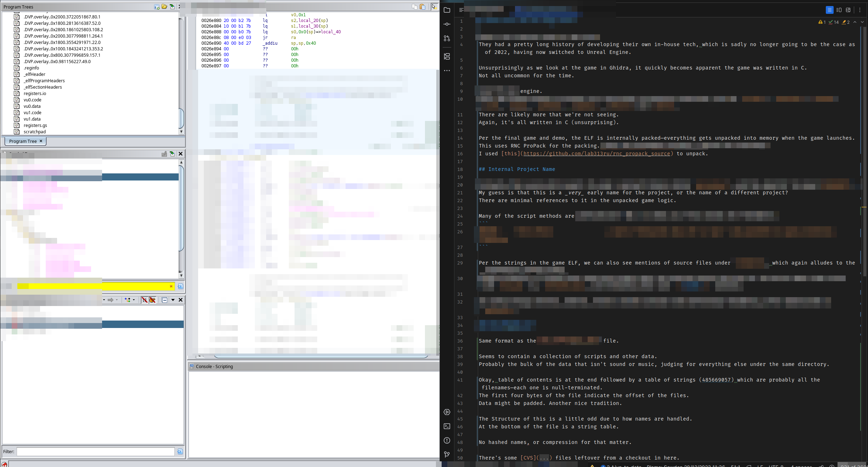The image size is (868, 467).
Task: Select the vu1.data tree entry
Action: tap(32, 119)
